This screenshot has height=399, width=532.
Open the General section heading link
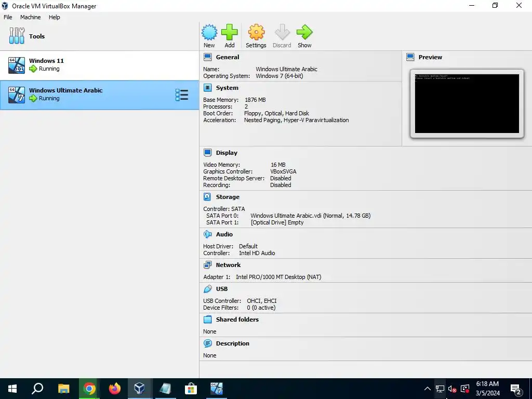228,57
